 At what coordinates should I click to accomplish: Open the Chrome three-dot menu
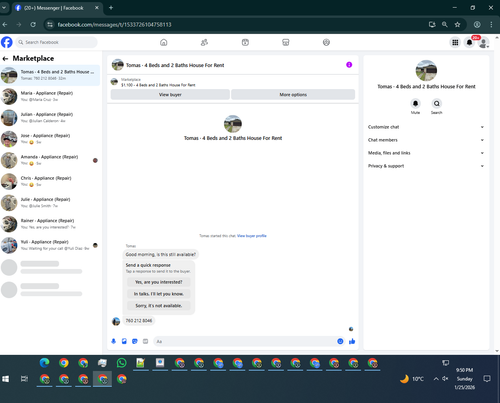[491, 24]
